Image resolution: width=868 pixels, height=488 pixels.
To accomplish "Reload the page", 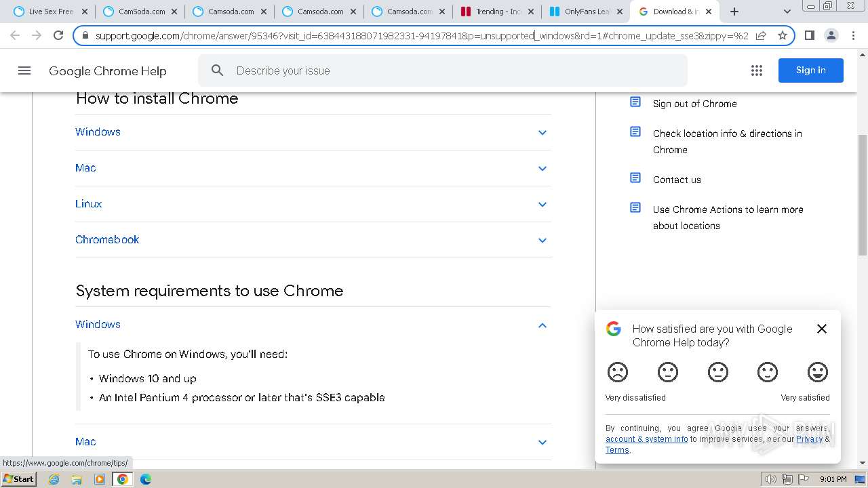I will tap(58, 35).
